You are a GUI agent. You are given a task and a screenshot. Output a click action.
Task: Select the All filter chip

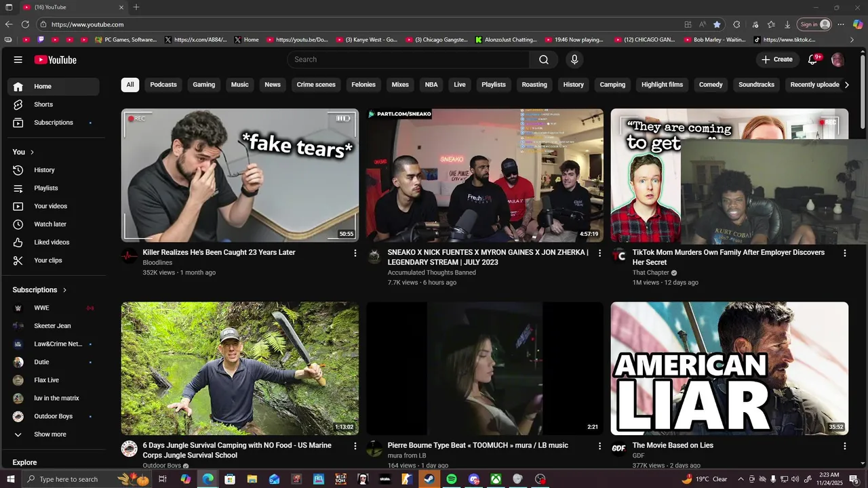pyautogui.click(x=130, y=85)
